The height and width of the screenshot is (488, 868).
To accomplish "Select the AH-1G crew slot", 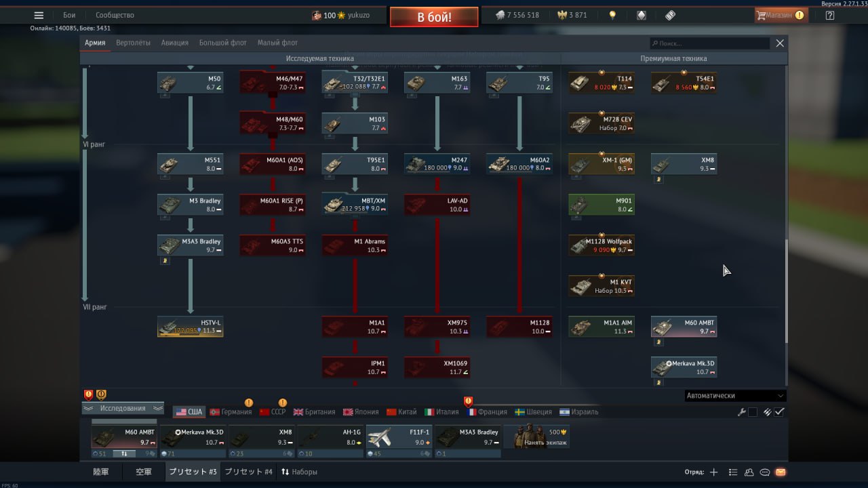I will point(331,437).
